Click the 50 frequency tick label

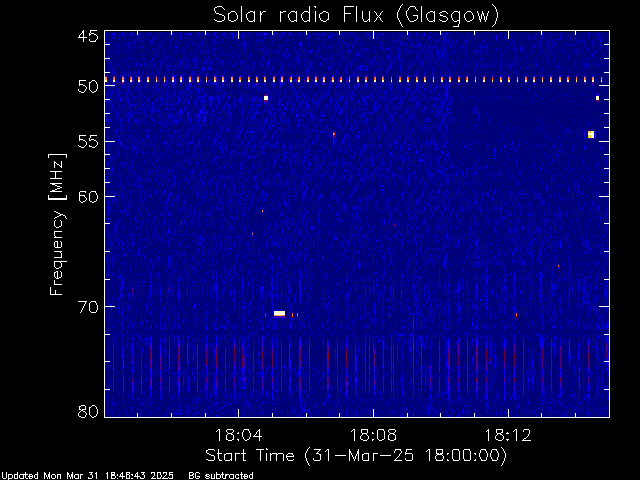[88, 86]
